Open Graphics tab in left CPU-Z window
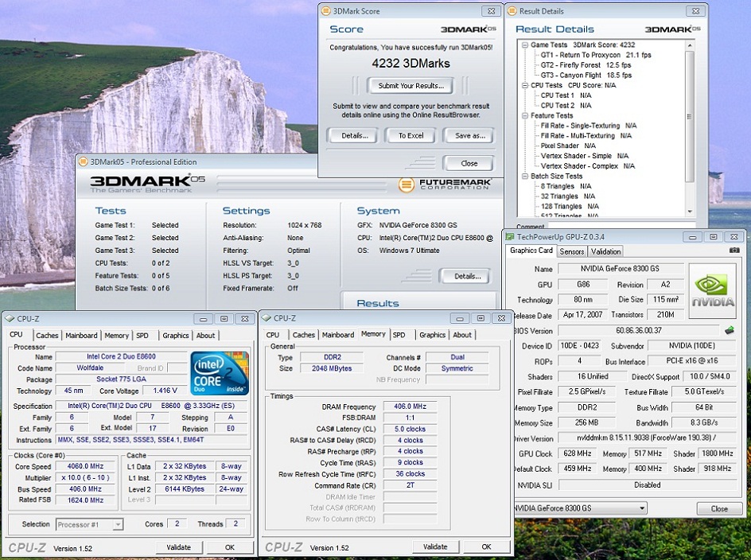The height and width of the screenshot is (560, 751). (176, 336)
